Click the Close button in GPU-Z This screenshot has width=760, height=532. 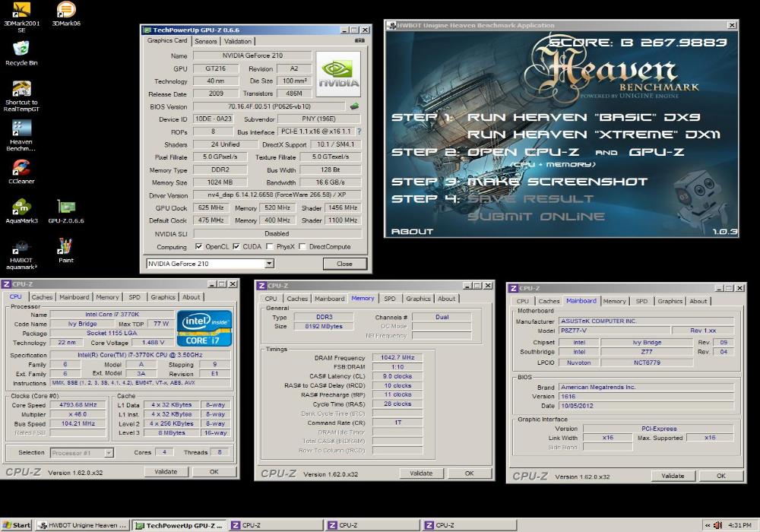(x=344, y=264)
